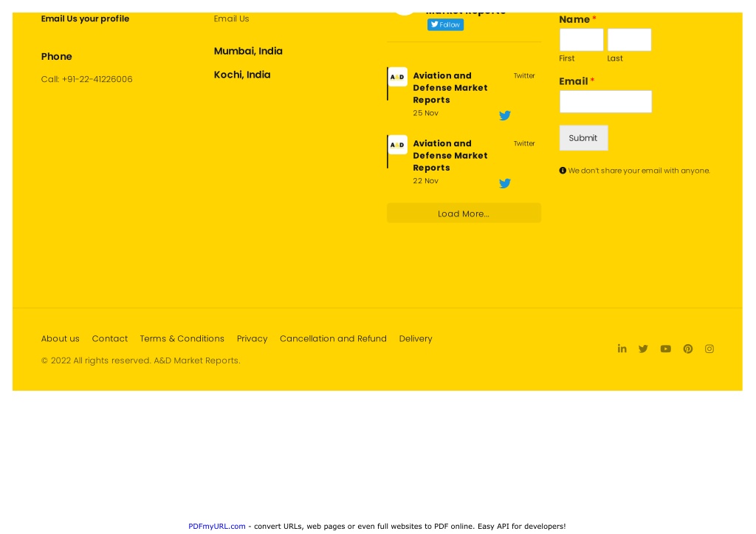Click the info icon beside email privacy note
Viewport: 756px width, 534px height.
[563, 171]
